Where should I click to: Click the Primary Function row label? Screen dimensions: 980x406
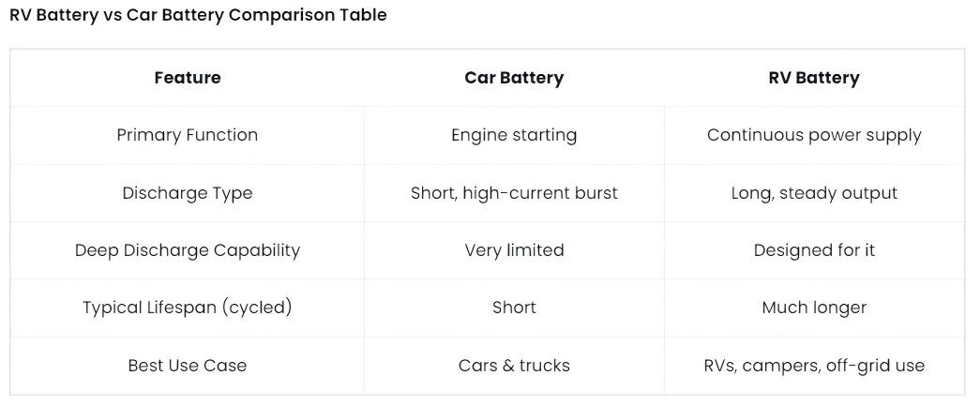(188, 135)
